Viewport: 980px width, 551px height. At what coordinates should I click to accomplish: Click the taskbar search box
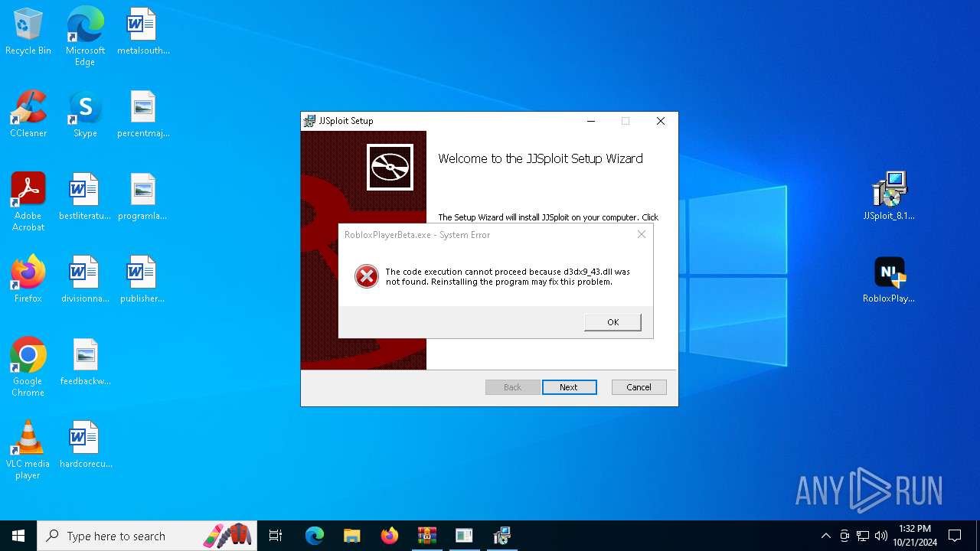click(147, 536)
